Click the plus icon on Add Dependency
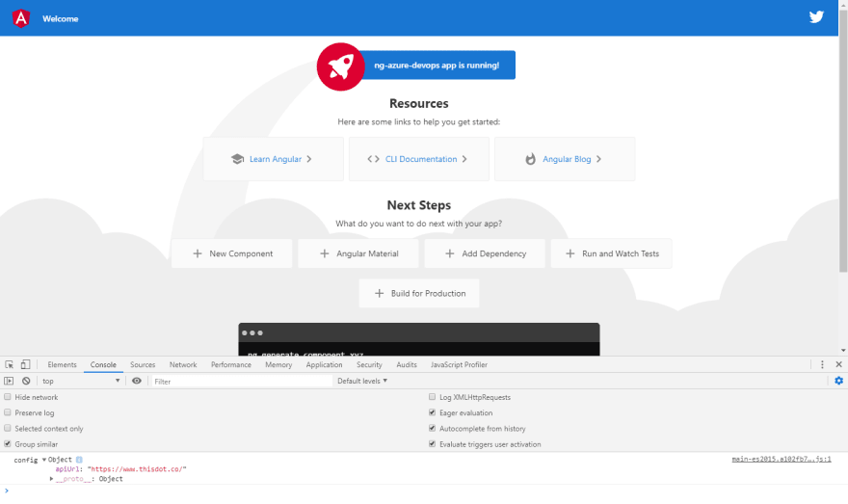The height and width of the screenshot is (504, 848). click(449, 253)
